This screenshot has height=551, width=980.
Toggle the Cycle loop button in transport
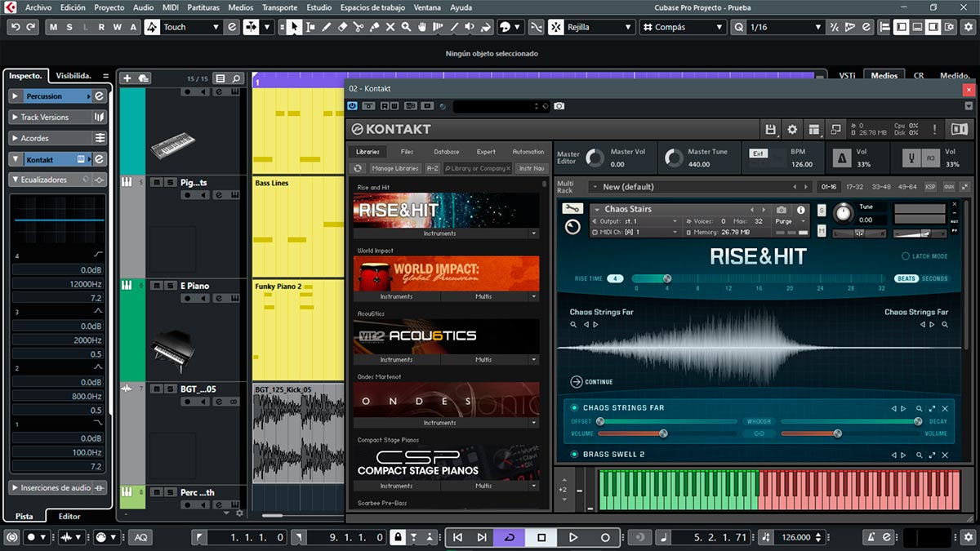510,537
